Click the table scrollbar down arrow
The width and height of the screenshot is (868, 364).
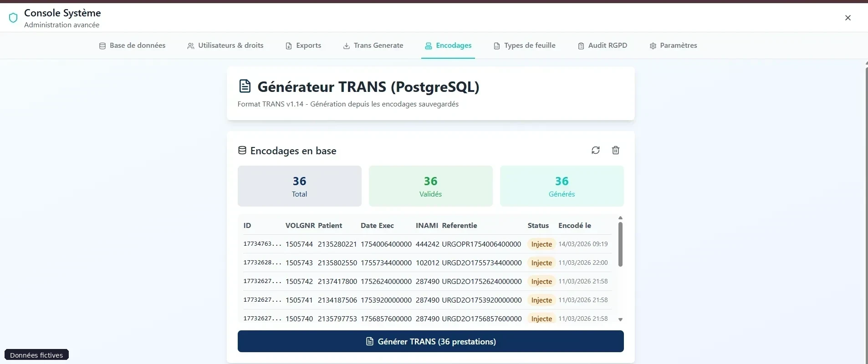(620, 320)
